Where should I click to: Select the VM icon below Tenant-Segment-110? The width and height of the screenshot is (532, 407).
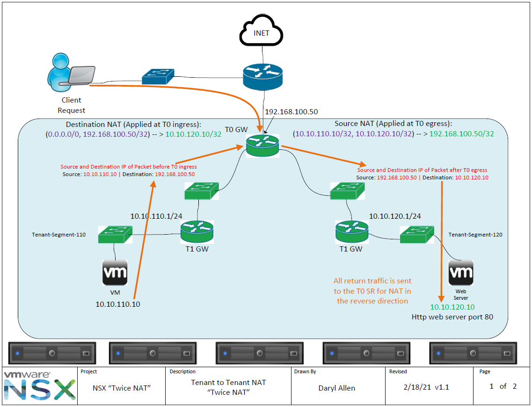(115, 272)
